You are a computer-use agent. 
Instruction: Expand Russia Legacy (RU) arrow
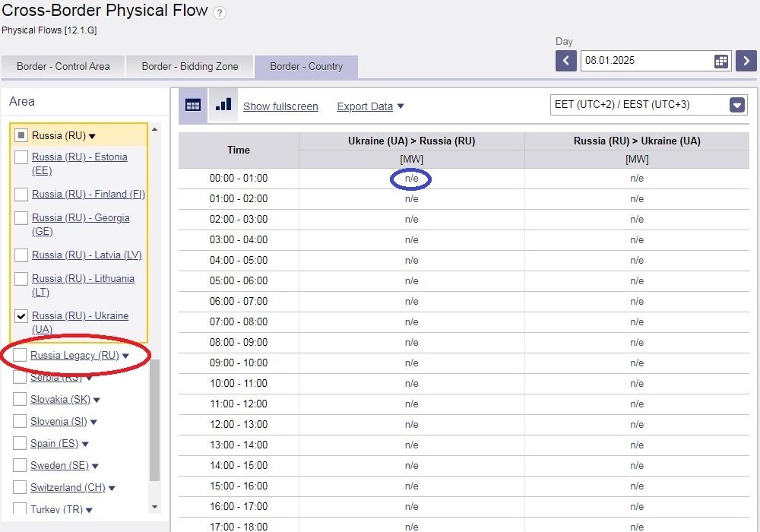[x=125, y=356]
